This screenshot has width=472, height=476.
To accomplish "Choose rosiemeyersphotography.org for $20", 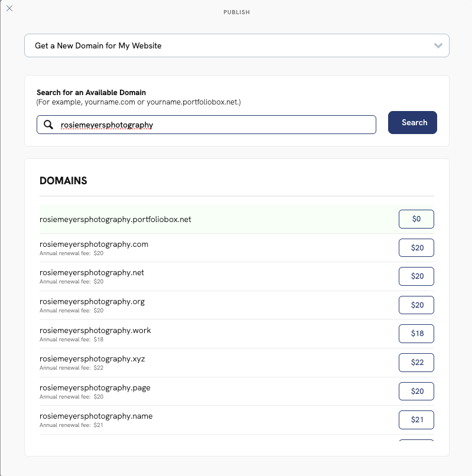I will point(416,305).
